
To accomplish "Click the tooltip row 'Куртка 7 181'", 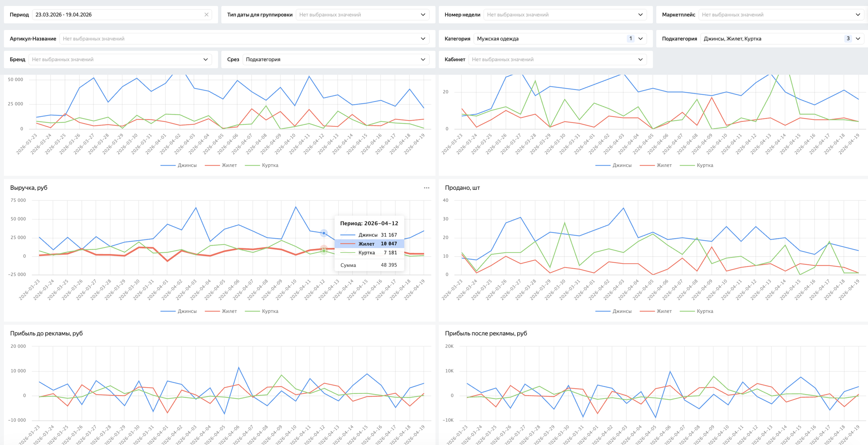I will tap(369, 253).
